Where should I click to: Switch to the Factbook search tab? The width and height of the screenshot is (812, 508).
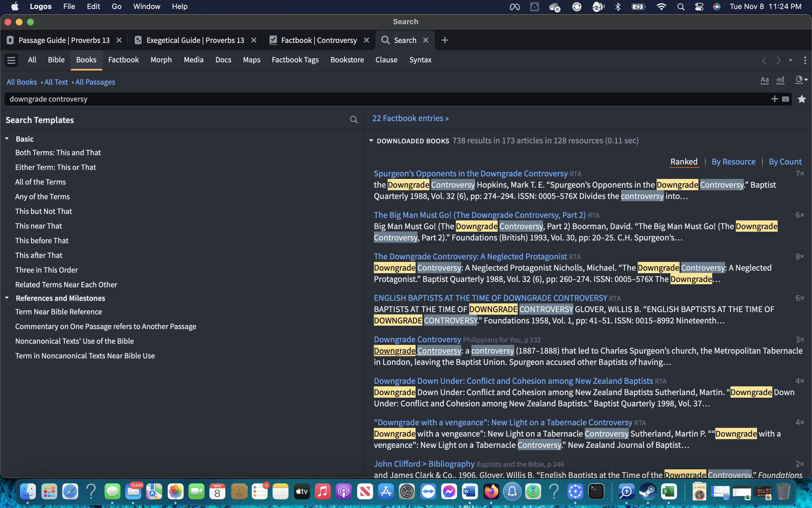pyautogui.click(x=123, y=60)
